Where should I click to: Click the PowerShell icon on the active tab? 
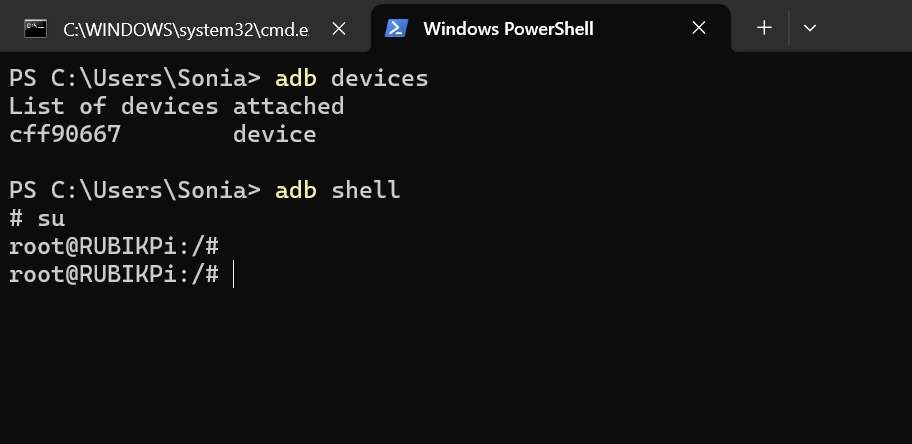tap(396, 28)
